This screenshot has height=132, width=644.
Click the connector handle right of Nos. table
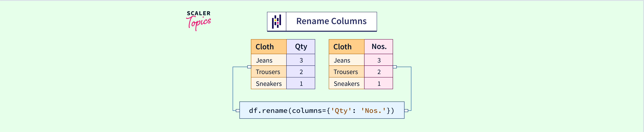(x=395, y=67)
